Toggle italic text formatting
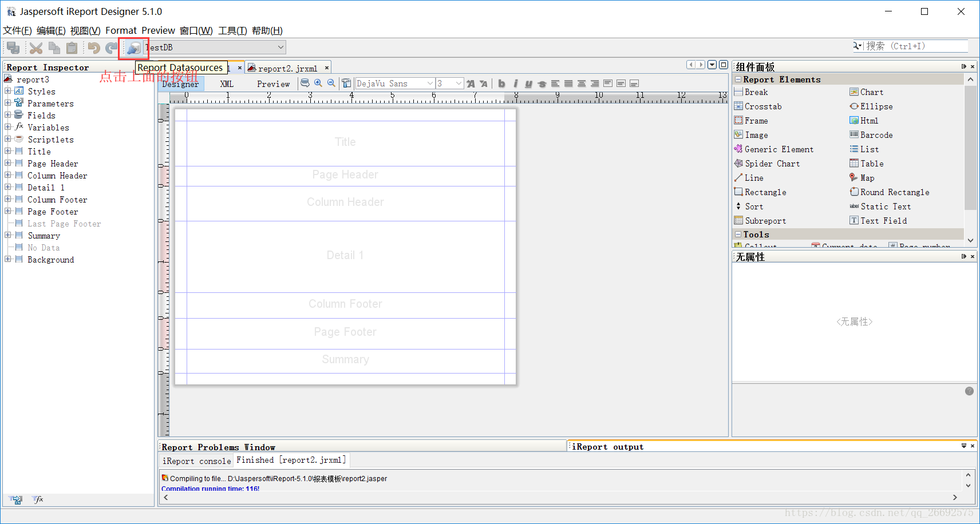 pos(515,84)
